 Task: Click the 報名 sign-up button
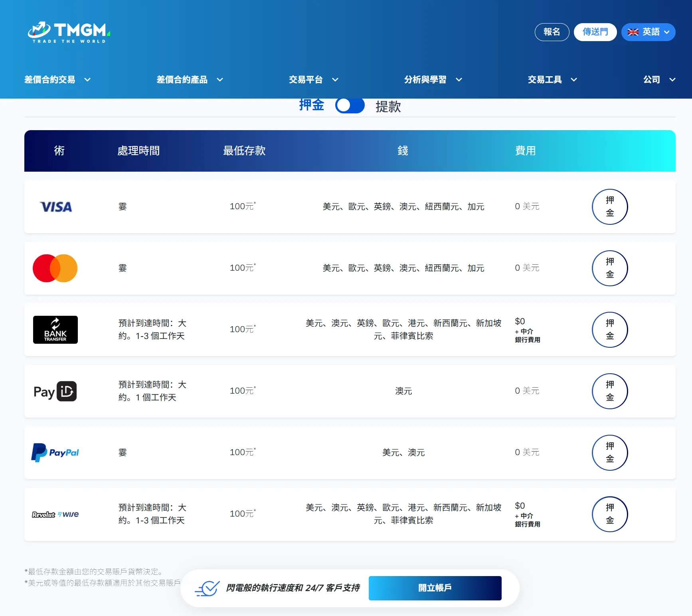[x=552, y=32]
